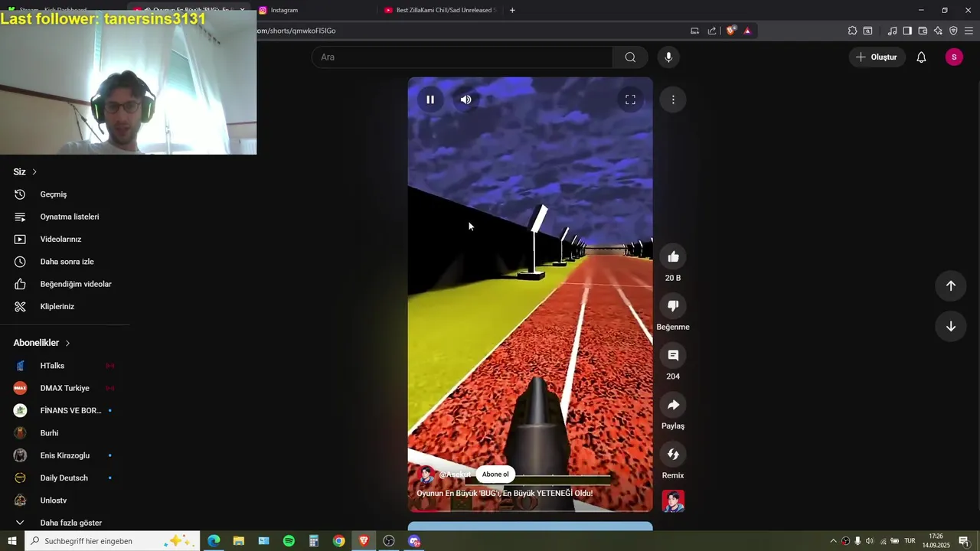Screen dimensions: 980x551
Task: Click the share icon in address bar
Action: 712,31
